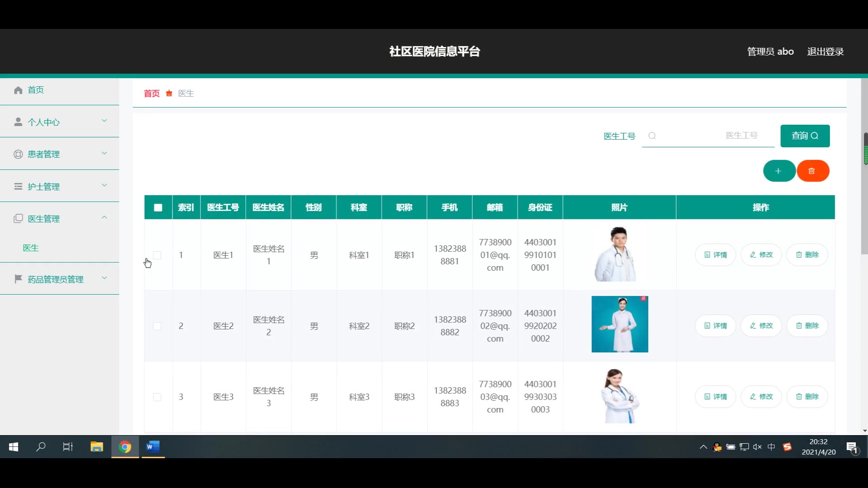Click the 医生工号 column header
The height and width of the screenshot is (488, 868).
point(223,207)
